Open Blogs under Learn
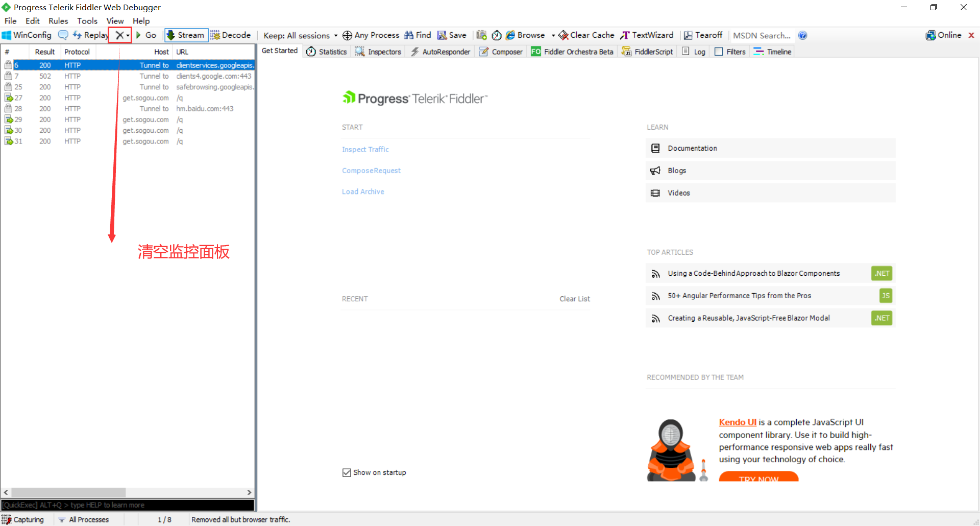Screen dimensions: 980x526 coord(771,171)
